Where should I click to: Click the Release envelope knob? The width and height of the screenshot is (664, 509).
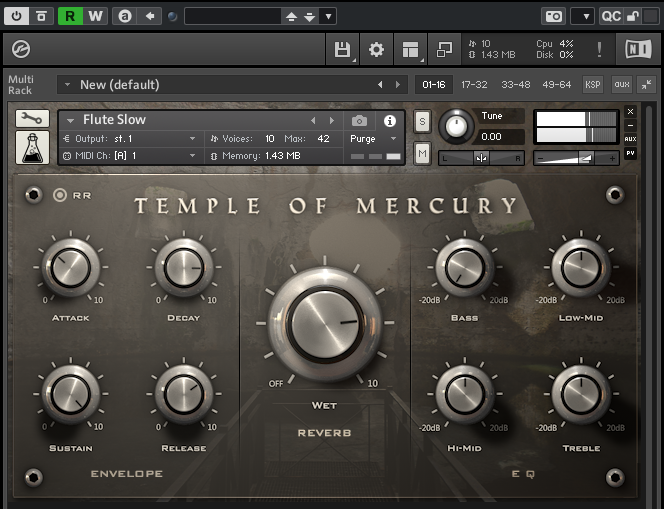pyautogui.click(x=184, y=394)
